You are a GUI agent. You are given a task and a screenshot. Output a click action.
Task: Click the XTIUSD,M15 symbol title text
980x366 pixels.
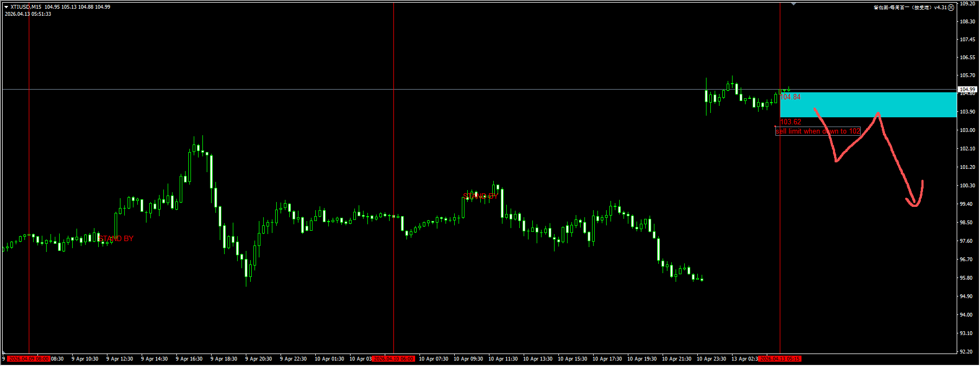26,7
